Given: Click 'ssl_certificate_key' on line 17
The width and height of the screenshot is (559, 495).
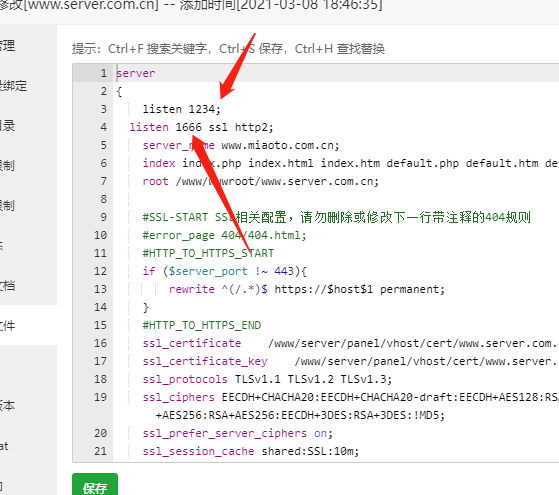Looking at the screenshot, I should (x=205, y=361).
